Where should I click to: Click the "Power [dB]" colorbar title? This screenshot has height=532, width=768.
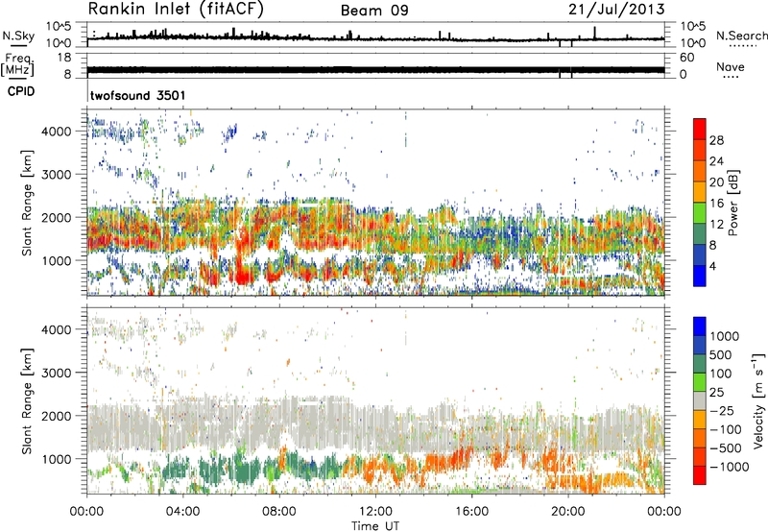click(x=733, y=203)
